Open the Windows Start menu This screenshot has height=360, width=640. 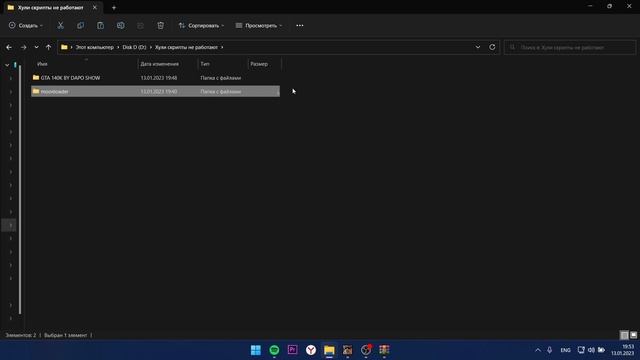click(256, 350)
